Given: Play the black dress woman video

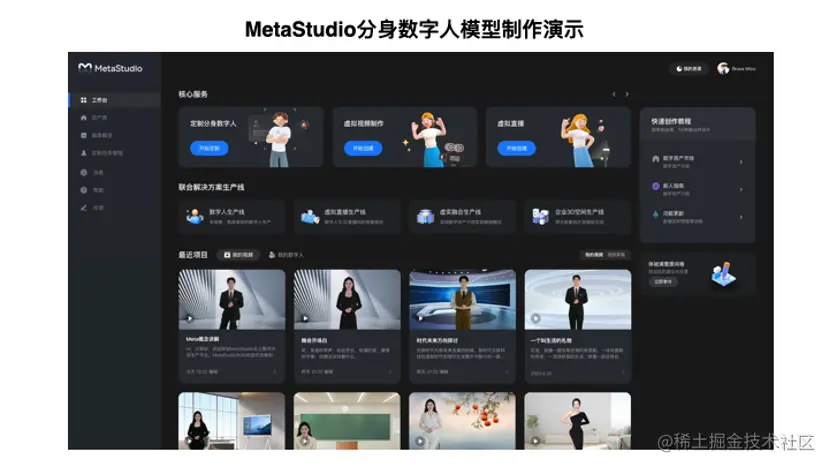Looking at the screenshot, I should point(536,440).
